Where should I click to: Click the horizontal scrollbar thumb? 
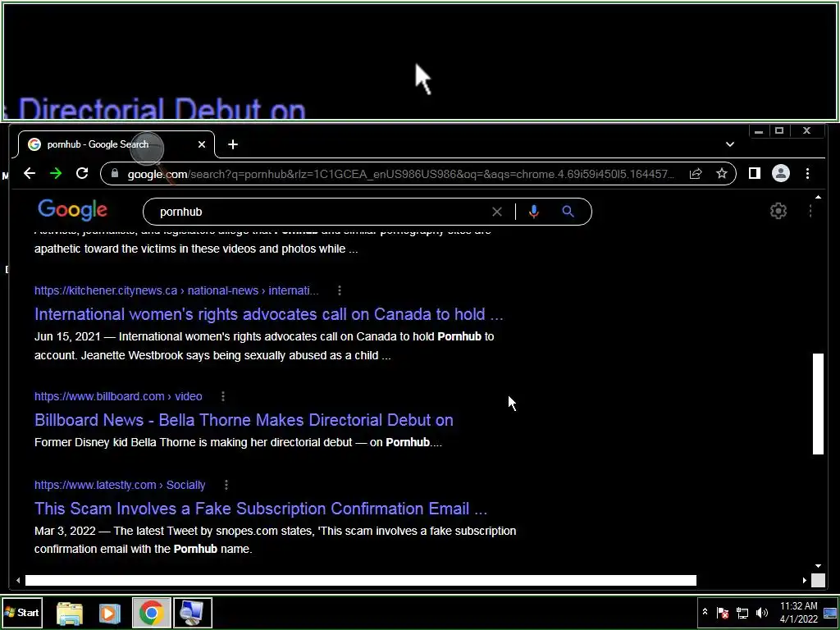coord(361,580)
